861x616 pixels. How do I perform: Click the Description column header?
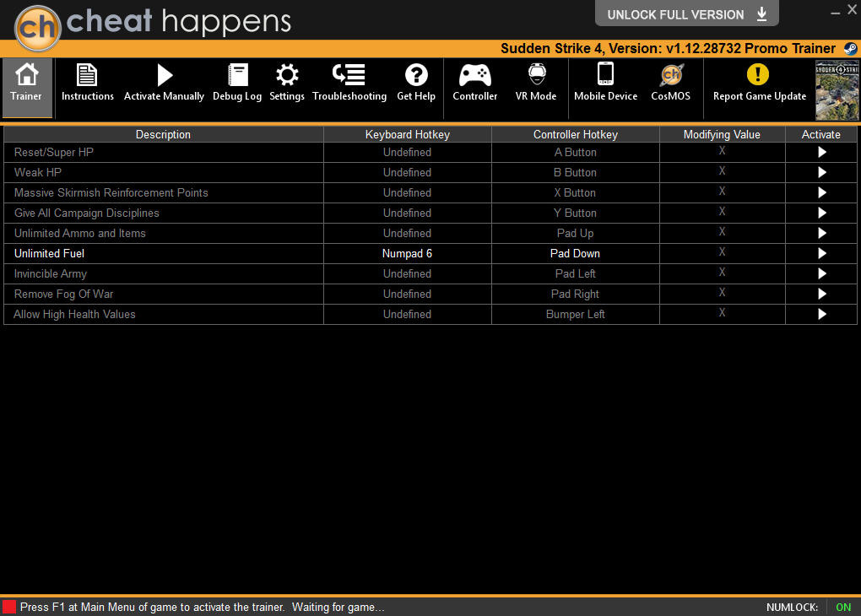[x=164, y=134]
